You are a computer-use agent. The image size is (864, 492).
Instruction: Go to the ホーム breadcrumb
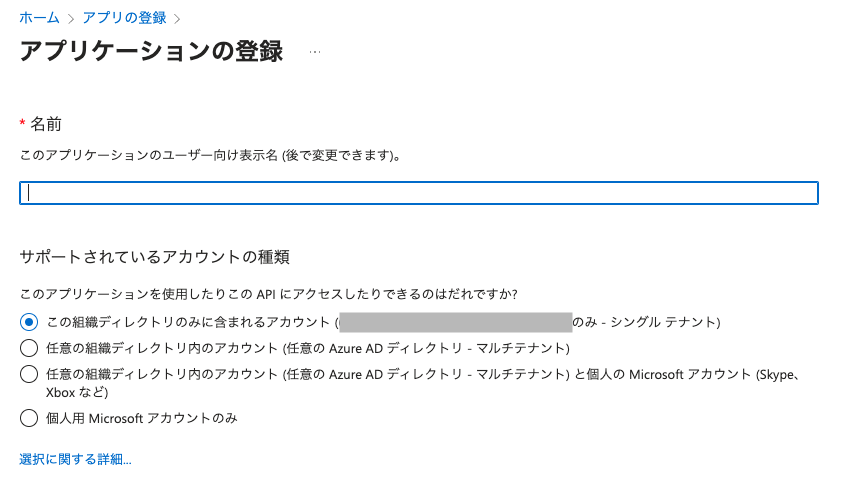[x=40, y=18]
